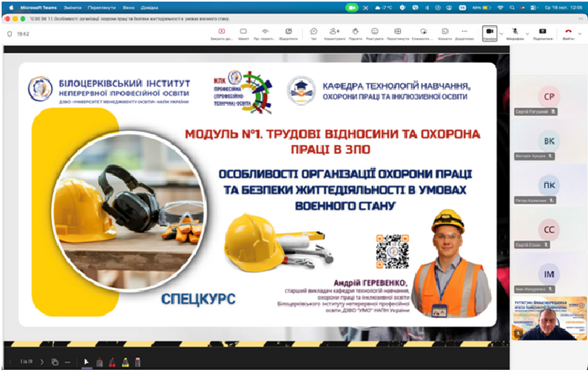Open the Chat panel
588x370 pixels.
(x=314, y=33)
